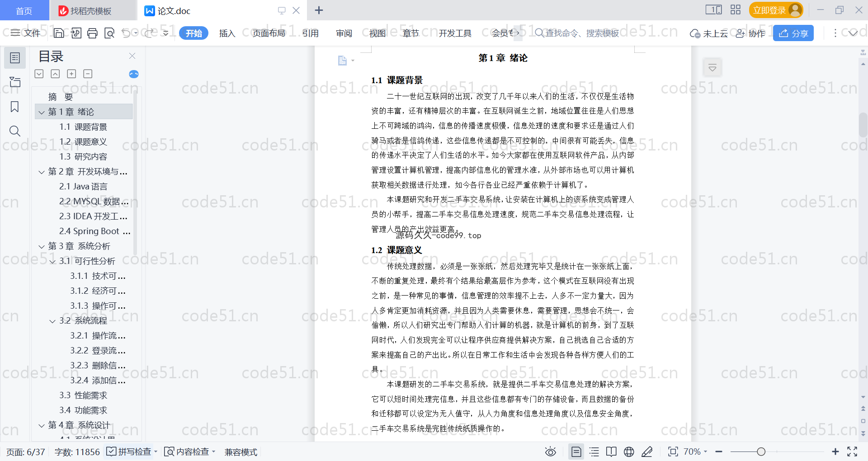
Task: Click the Print icon in the toolbar
Action: pyautogui.click(x=92, y=33)
